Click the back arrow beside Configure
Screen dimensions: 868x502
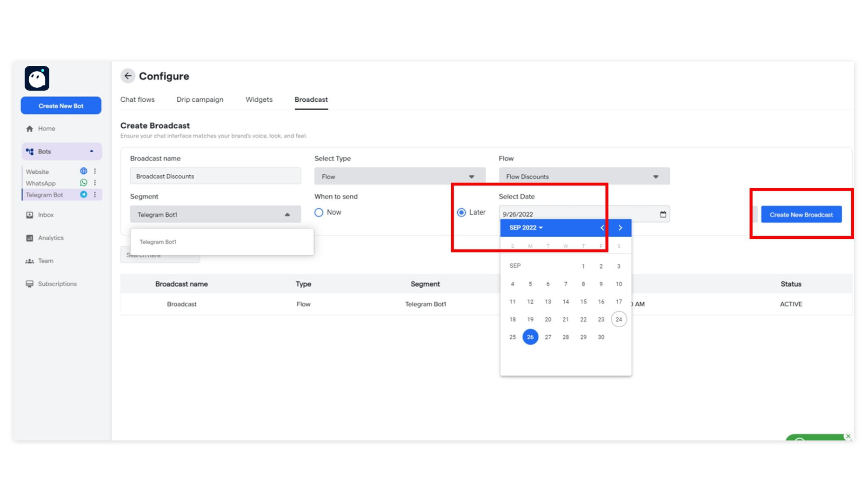[x=128, y=76]
